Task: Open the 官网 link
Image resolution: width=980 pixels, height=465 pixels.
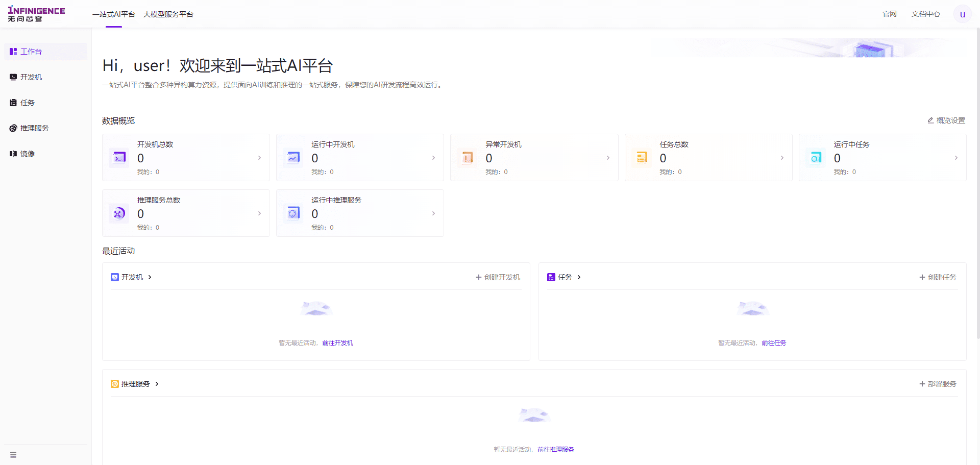Action: coord(890,14)
